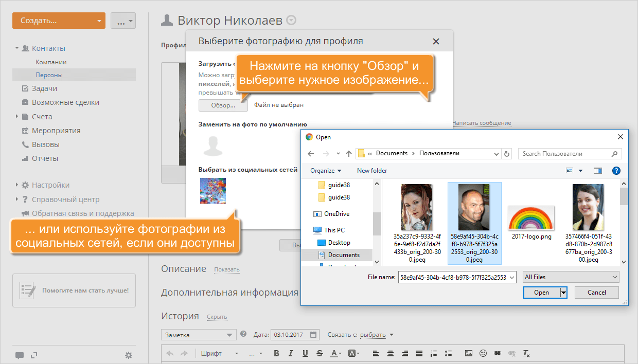Image resolution: width=638 pixels, height=364 pixels.
Task: Click New folder in file dialog
Action: pyautogui.click(x=372, y=171)
